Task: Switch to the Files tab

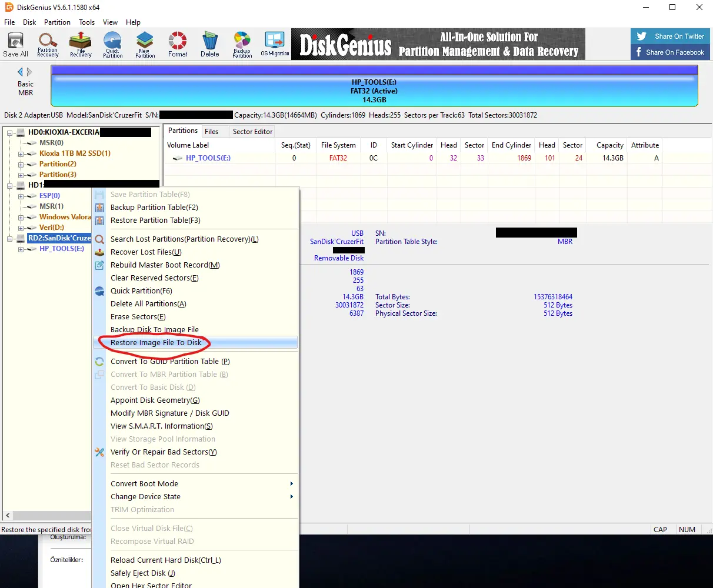Action: coord(212,132)
